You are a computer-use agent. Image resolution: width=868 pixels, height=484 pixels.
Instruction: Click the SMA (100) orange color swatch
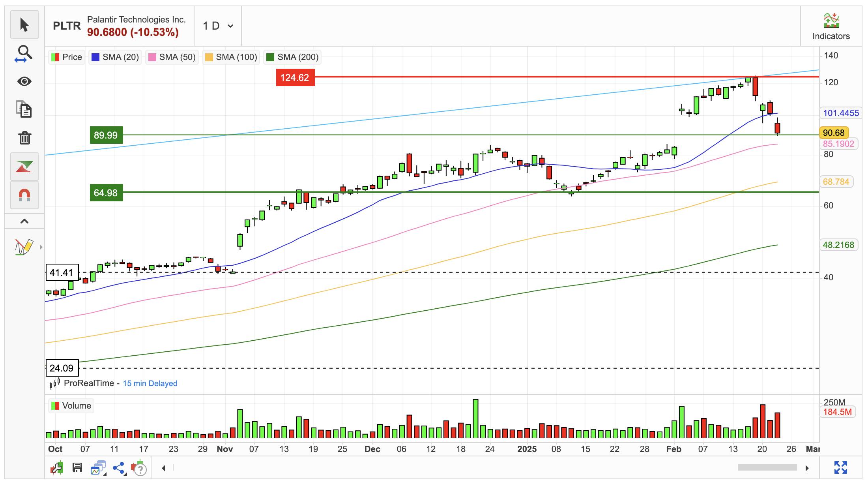(x=209, y=57)
